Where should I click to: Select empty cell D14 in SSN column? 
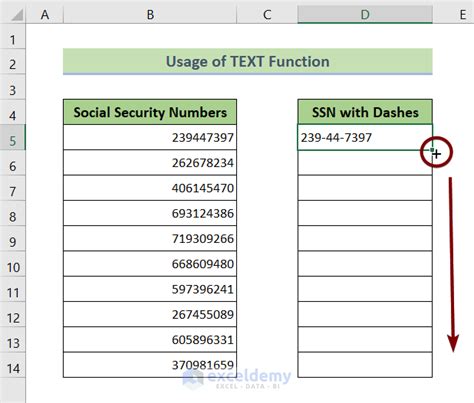click(365, 365)
